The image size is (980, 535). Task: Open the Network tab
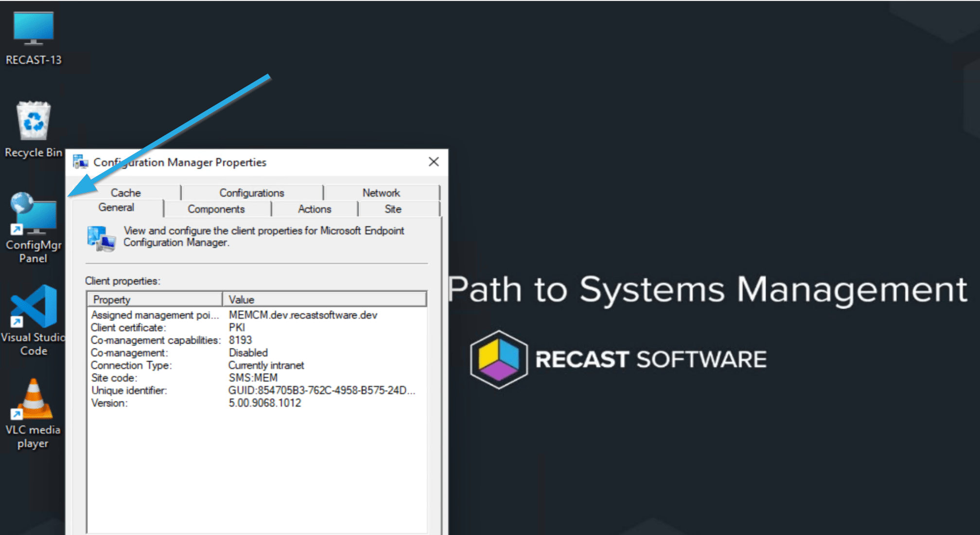click(x=381, y=193)
